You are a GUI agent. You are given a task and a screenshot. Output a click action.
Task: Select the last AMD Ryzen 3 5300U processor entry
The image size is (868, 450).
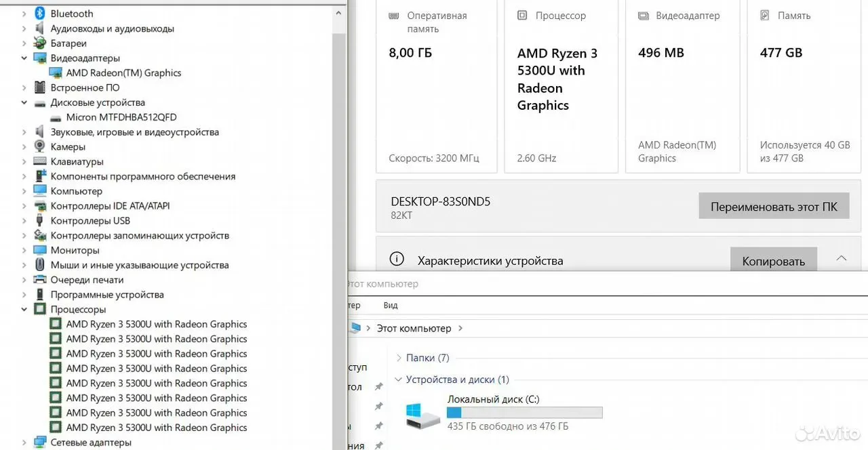(x=157, y=428)
